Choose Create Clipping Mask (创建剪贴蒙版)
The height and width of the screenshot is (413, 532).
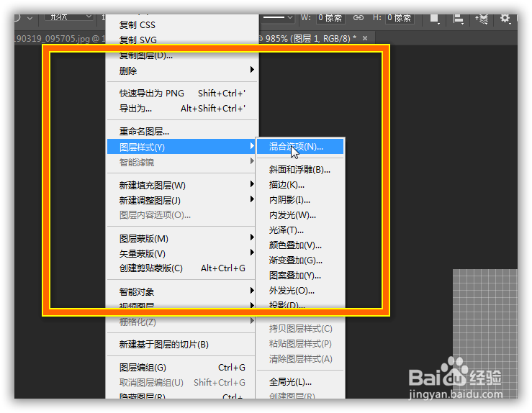[x=181, y=268]
